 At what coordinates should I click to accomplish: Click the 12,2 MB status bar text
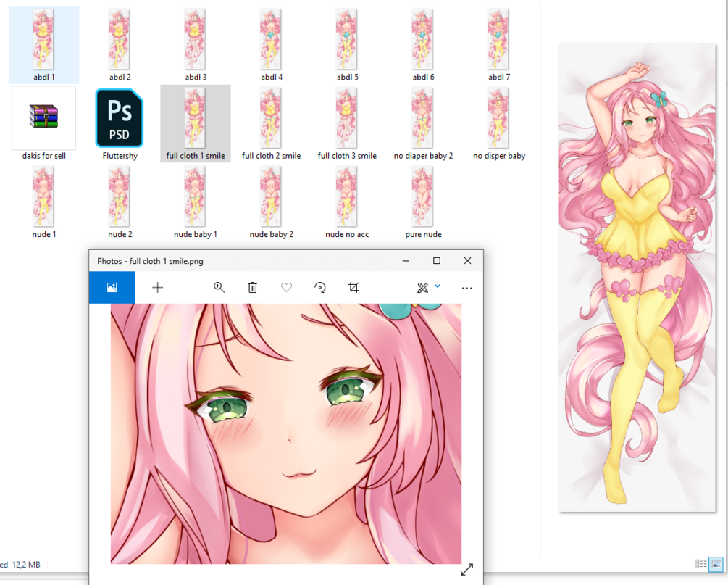coord(26,565)
